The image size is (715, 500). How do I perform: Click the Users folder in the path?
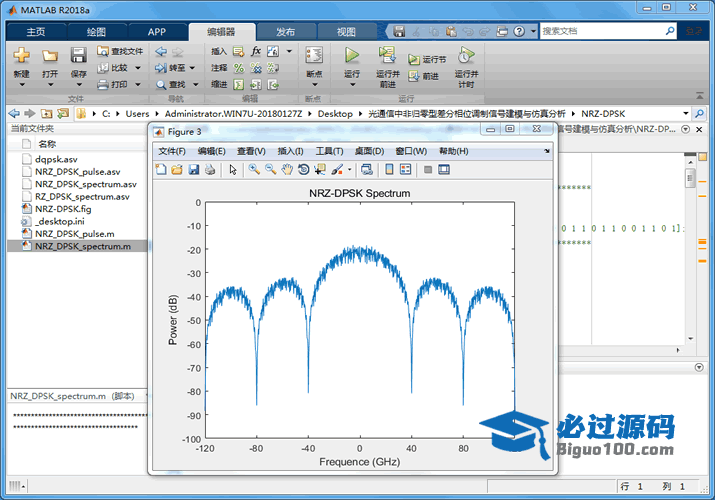(137, 113)
